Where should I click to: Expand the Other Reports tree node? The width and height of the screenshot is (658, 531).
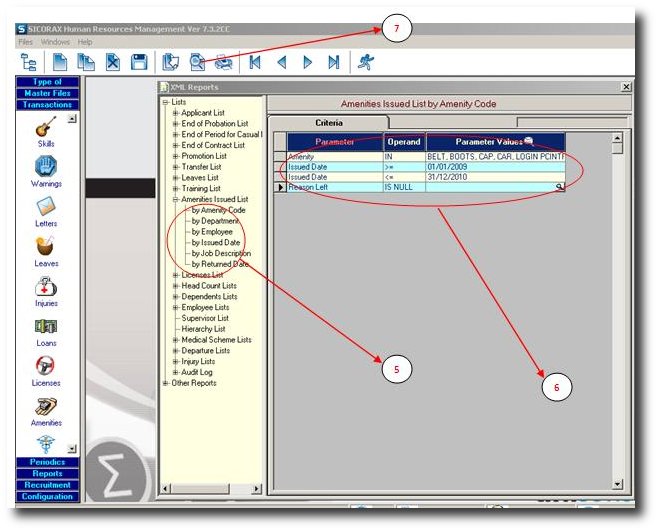(165, 383)
